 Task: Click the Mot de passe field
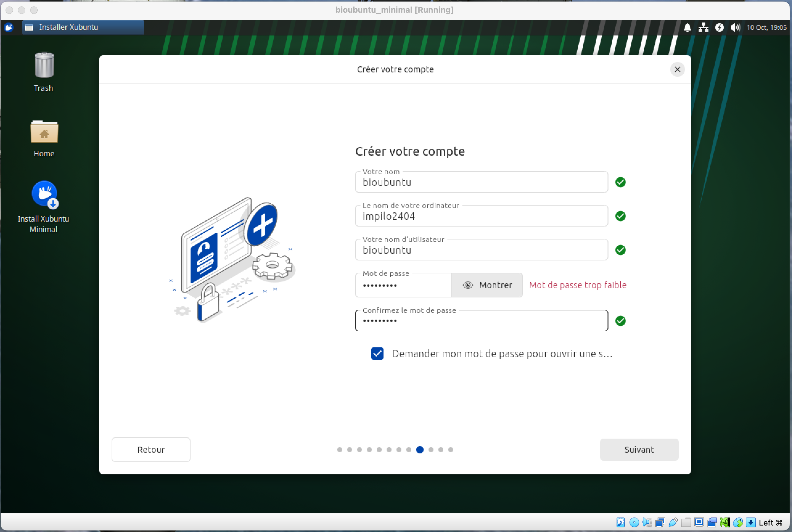tap(403, 286)
